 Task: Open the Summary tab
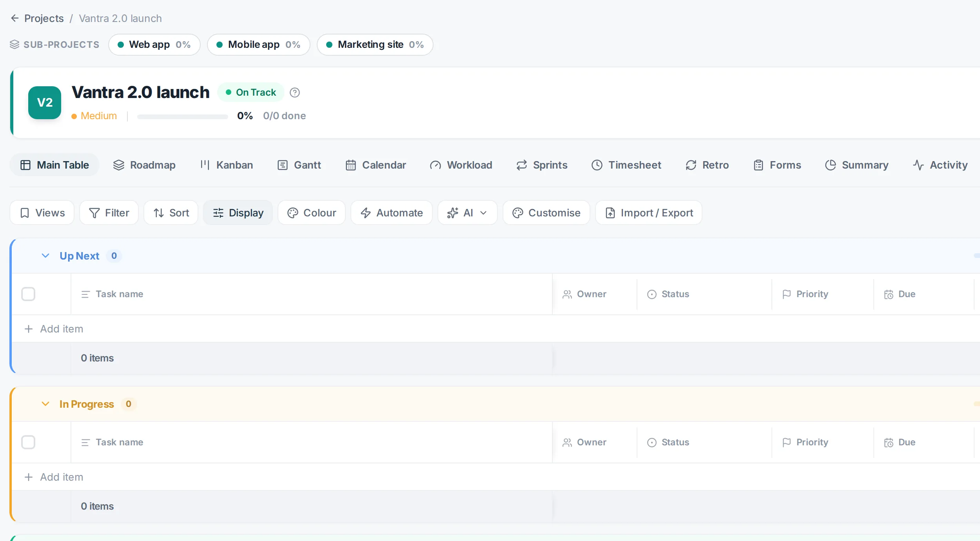tap(857, 165)
